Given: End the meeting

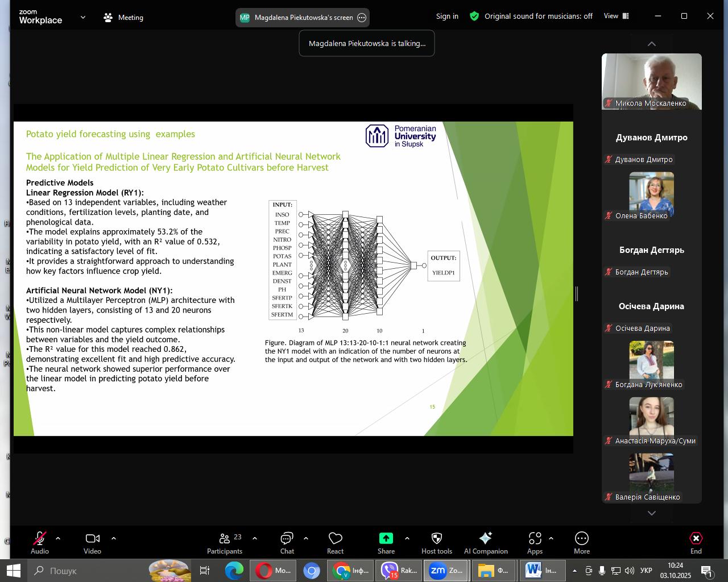Looking at the screenshot, I should [696, 543].
